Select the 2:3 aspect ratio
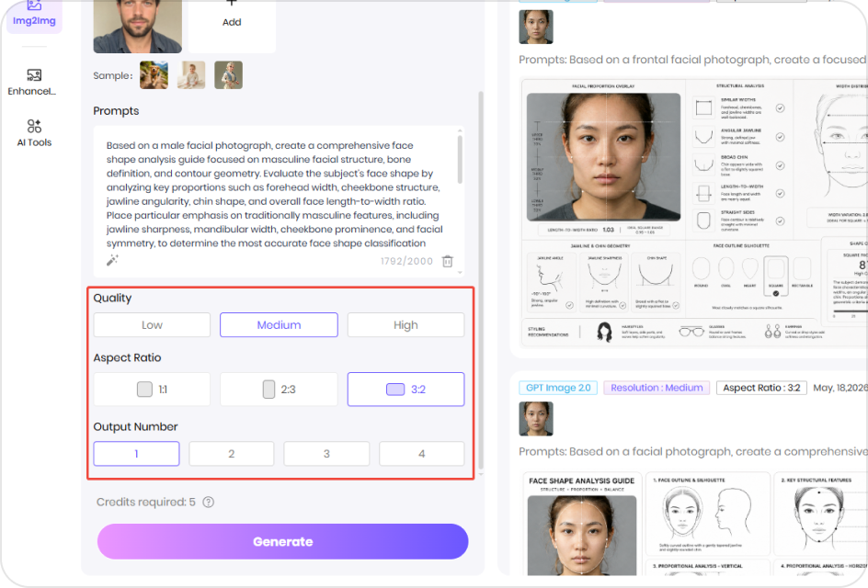868x588 pixels. click(279, 390)
